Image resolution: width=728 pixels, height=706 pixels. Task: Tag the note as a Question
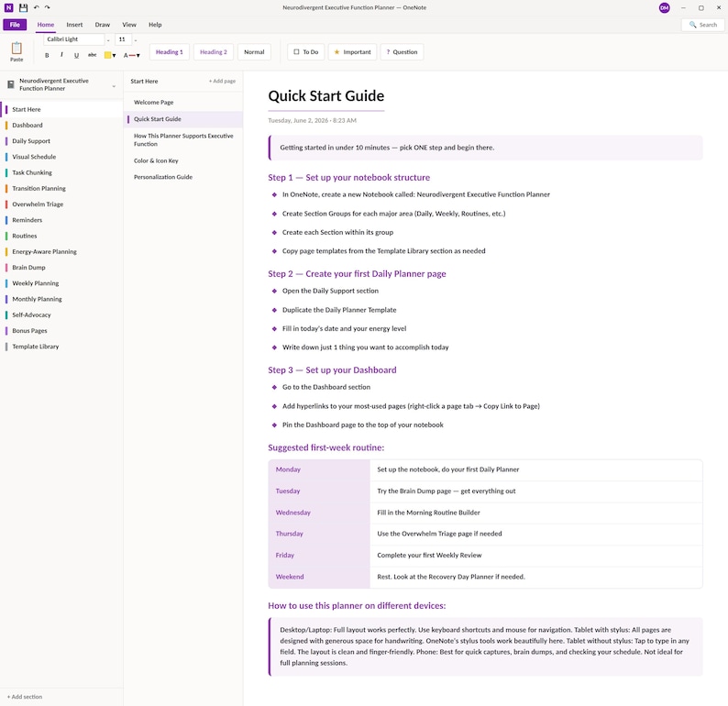[403, 52]
